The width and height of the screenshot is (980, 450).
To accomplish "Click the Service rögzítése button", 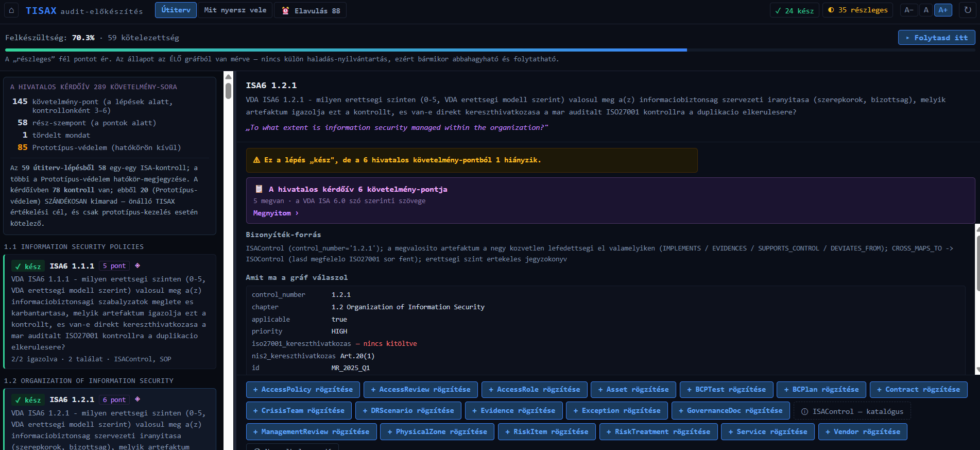I will click(768, 432).
